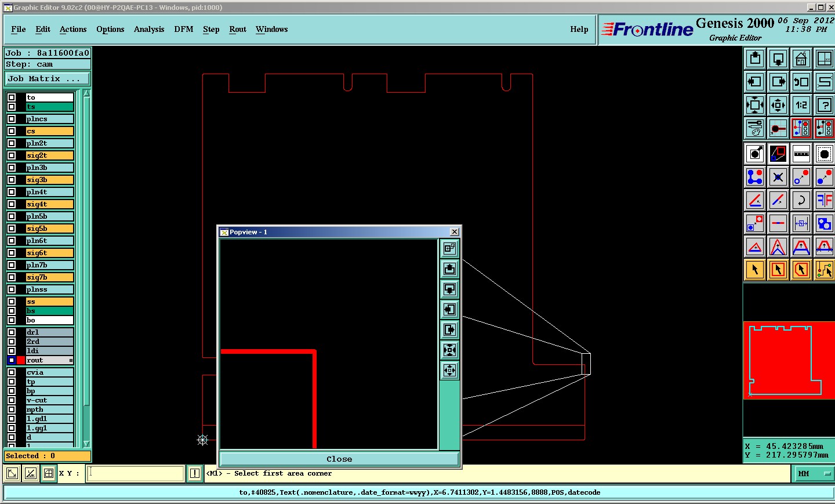Viewport: 835px width, 504px height.
Task: Open the Actions menu
Action: click(73, 30)
